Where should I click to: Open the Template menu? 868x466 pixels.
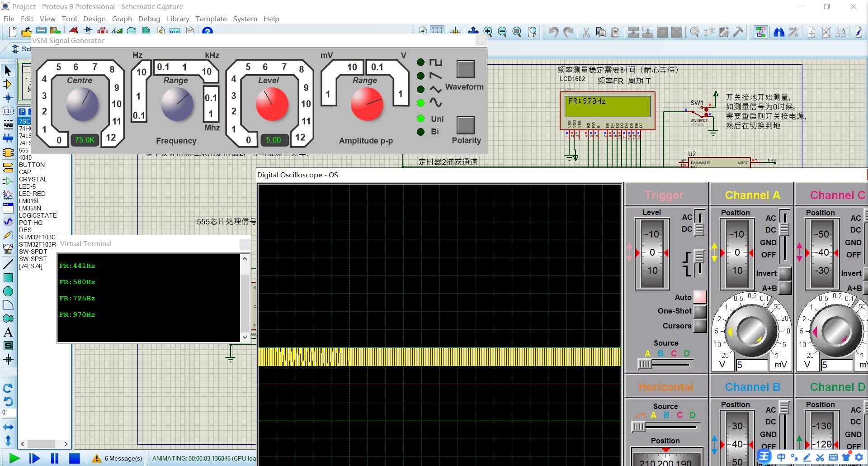[x=211, y=19]
